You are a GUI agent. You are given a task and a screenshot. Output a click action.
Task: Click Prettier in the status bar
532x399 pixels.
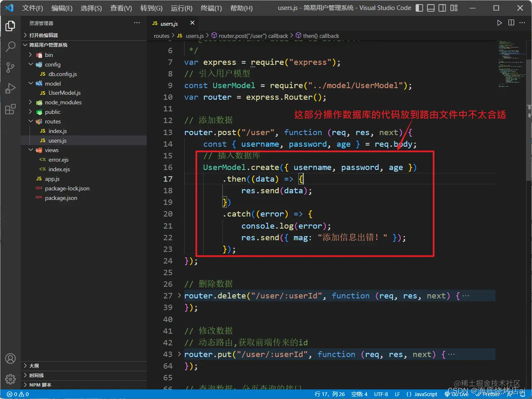pos(487,394)
